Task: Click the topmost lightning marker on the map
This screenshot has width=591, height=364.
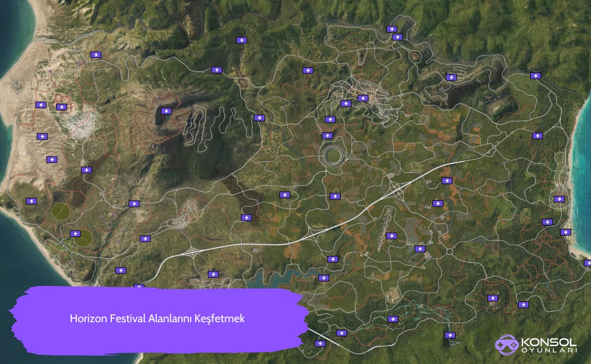Action: click(x=392, y=30)
